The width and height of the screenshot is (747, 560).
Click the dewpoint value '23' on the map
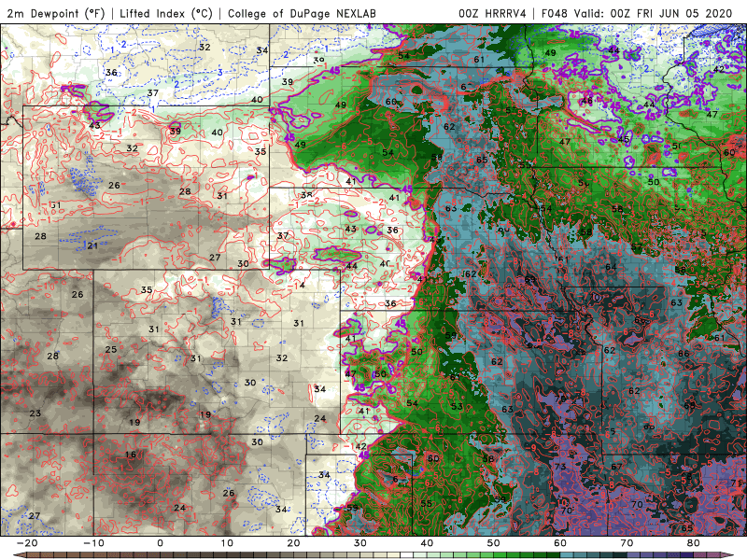[35, 413]
